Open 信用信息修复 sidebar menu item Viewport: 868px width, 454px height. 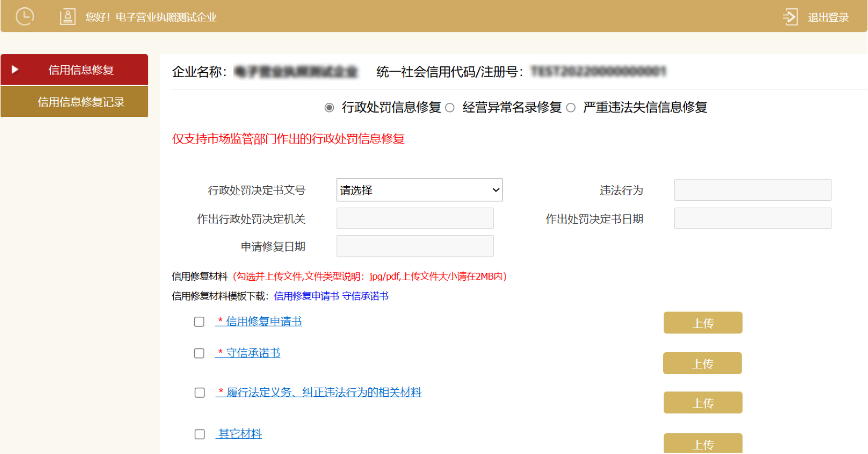coord(80,70)
